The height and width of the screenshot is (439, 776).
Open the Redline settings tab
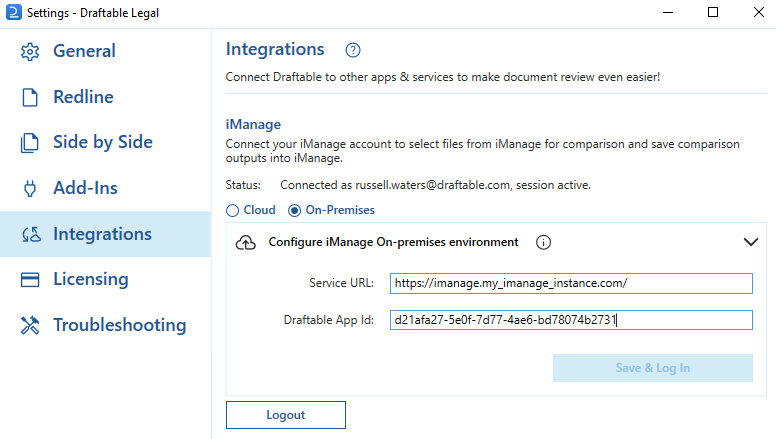pos(105,97)
